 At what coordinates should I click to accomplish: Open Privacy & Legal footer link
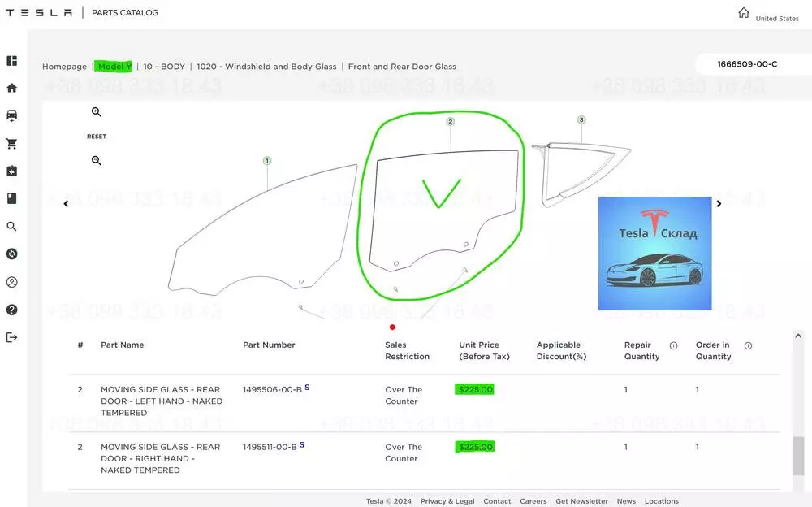pos(447,501)
